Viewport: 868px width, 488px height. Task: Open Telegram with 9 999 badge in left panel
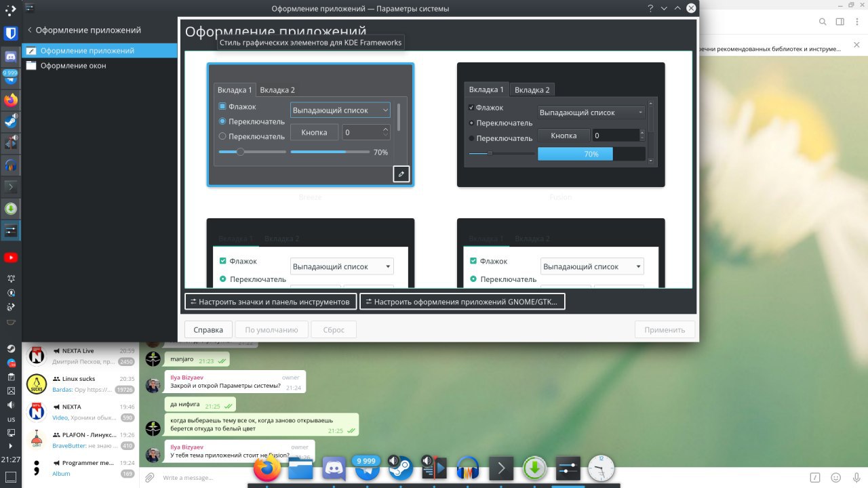(x=11, y=77)
